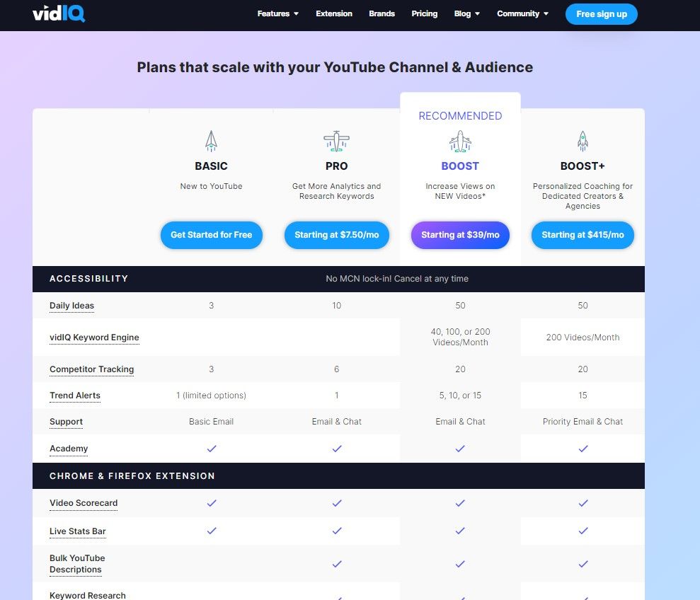
Task: Click the 'Plans that scale' page heading
Action: point(335,67)
